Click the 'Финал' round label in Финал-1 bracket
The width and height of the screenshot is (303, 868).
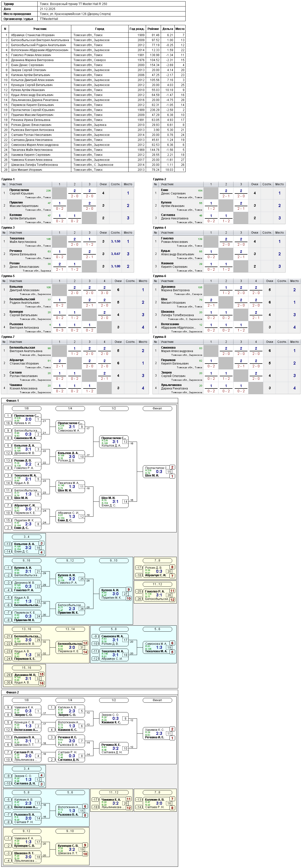click(157, 408)
